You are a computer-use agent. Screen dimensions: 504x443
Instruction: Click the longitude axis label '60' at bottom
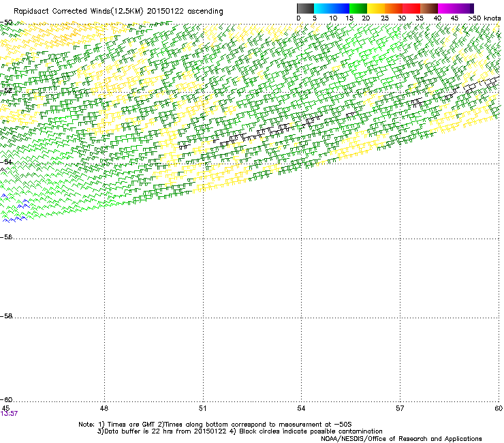(499, 408)
